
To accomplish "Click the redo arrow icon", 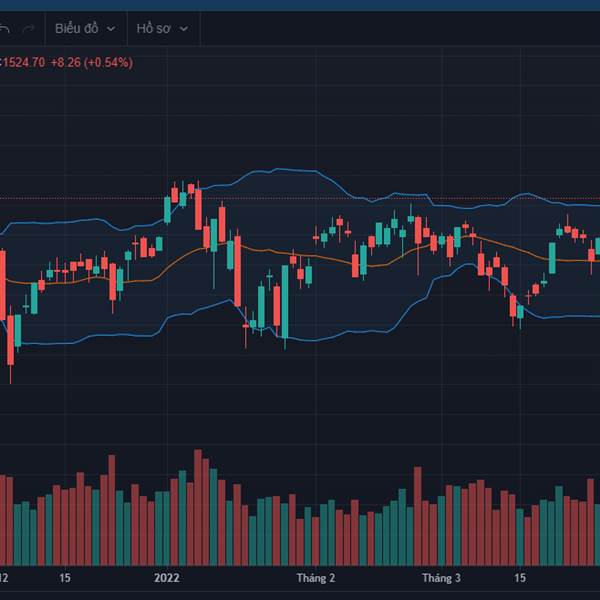I will pyautogui.click(x=29, y=29).
